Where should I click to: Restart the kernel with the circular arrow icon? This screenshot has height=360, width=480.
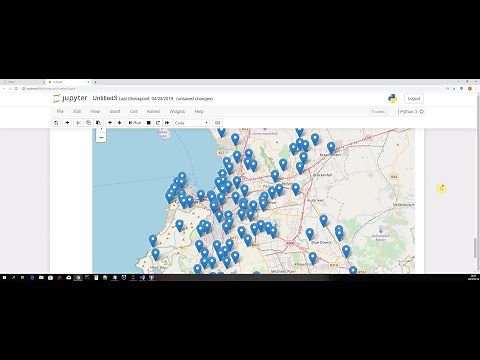coord(158,123)
